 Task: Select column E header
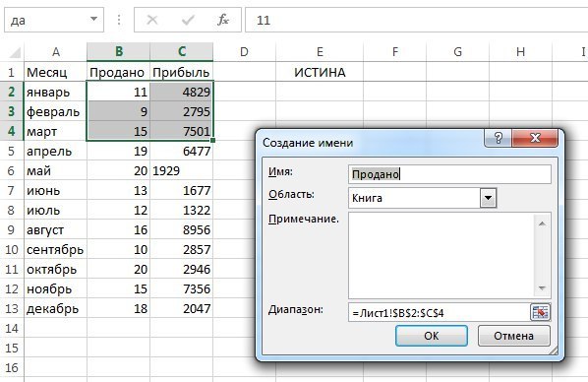pos(320,52)
